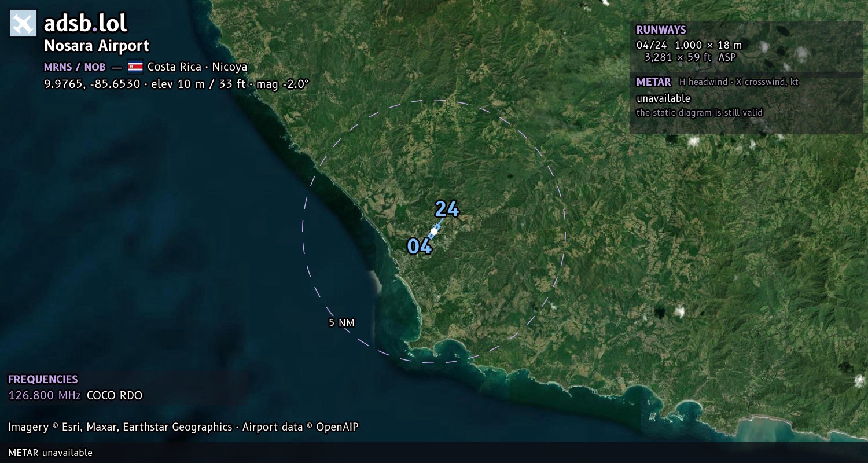Image resolution: width=868 pixels, height=463 pixels.
Task: Click the METAR panel heading
Action: (x=653, y=82)
